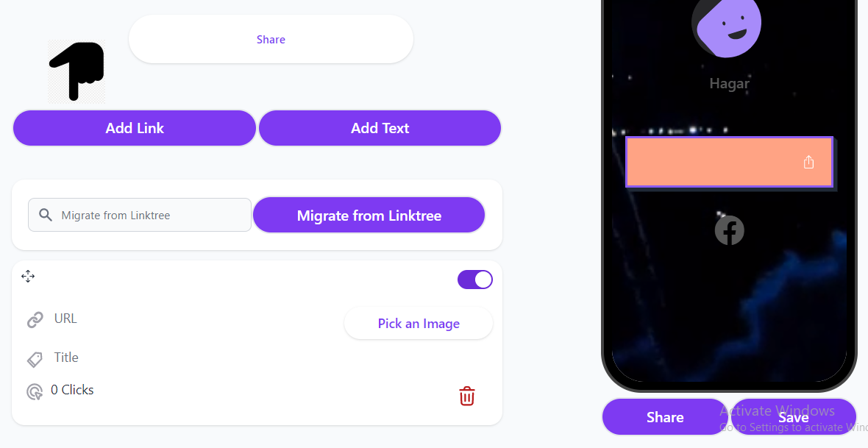
Task: Click the Facebook icon in phone preview
Action: coord(729,230)
